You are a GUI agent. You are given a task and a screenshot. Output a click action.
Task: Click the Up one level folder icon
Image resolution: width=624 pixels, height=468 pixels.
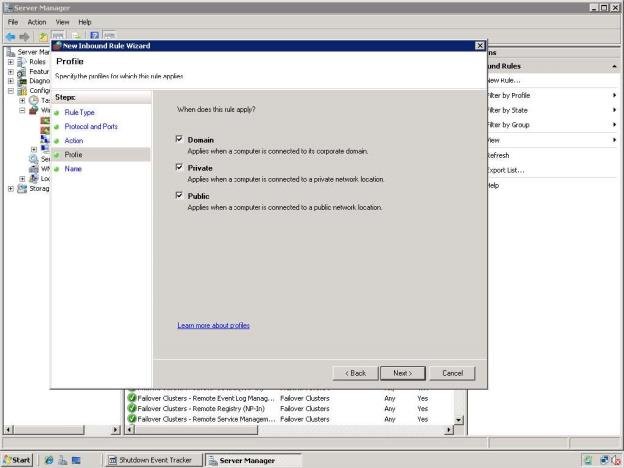point(43,37)
